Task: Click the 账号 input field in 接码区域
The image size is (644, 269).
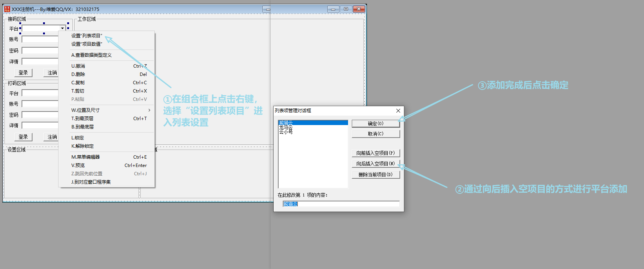Action: 40,39
